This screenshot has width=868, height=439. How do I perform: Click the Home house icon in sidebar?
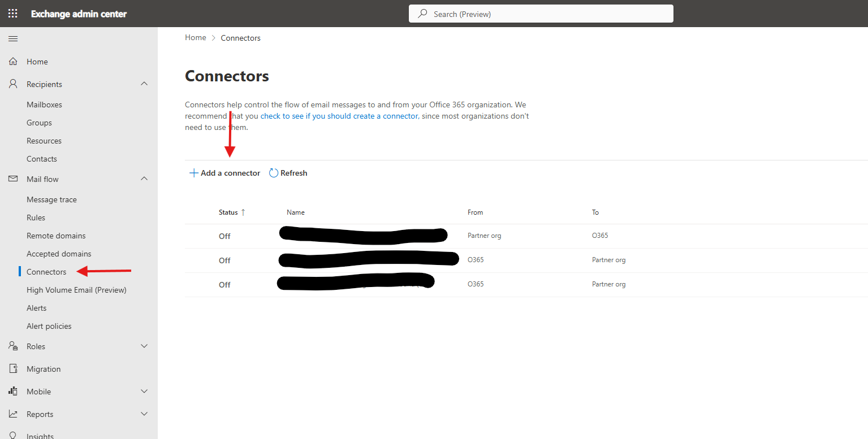pyautogui.click(x=13, y=62)
